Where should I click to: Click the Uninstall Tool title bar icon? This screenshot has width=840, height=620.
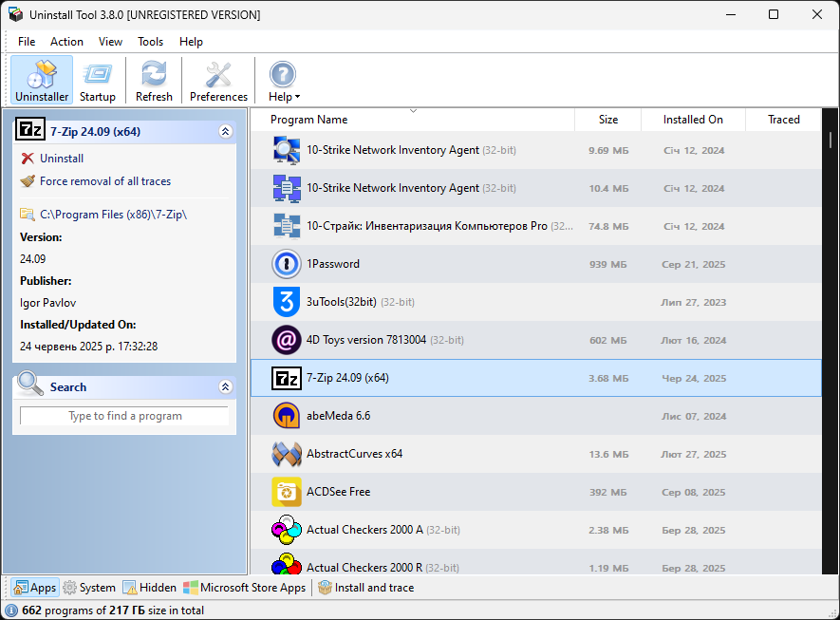point(15,14)
